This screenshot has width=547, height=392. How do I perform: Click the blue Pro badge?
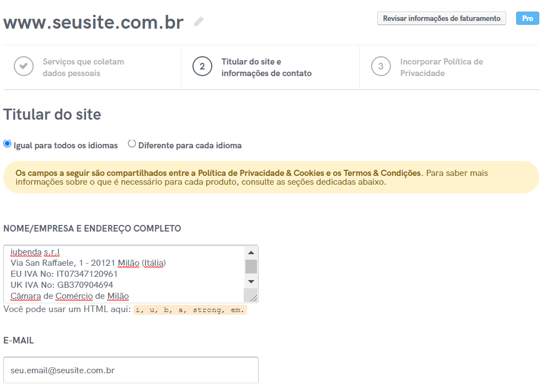click(x=528, y=18)
